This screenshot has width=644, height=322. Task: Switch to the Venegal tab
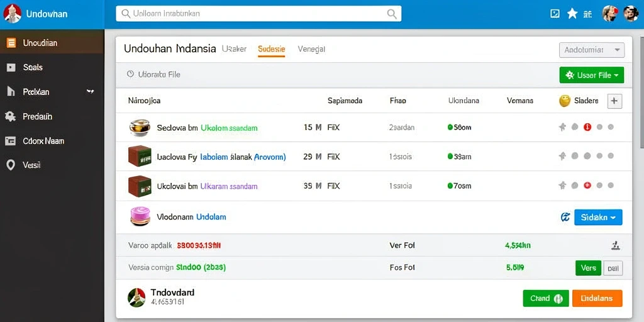(x=311, y=49)
